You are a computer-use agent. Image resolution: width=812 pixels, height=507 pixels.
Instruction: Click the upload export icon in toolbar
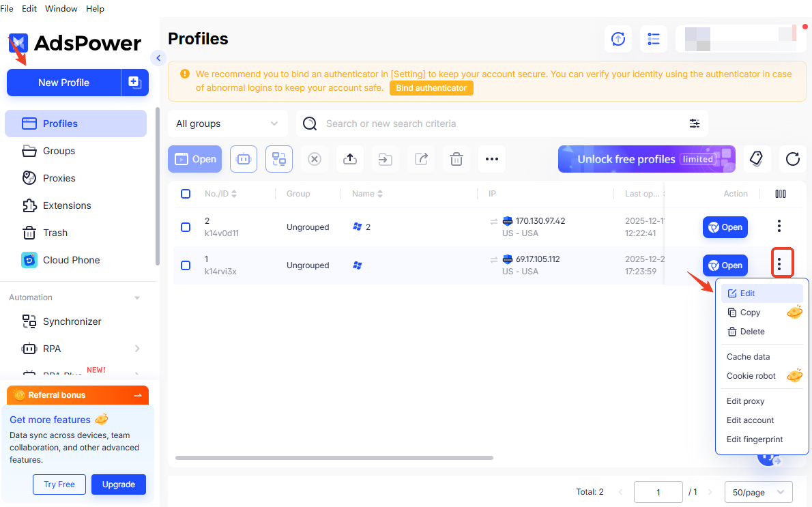click(x=350, y=159)
